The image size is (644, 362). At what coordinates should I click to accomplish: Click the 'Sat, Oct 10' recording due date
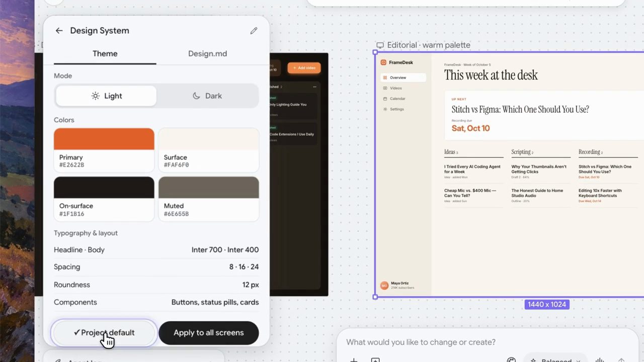click(x=470, y=128)
